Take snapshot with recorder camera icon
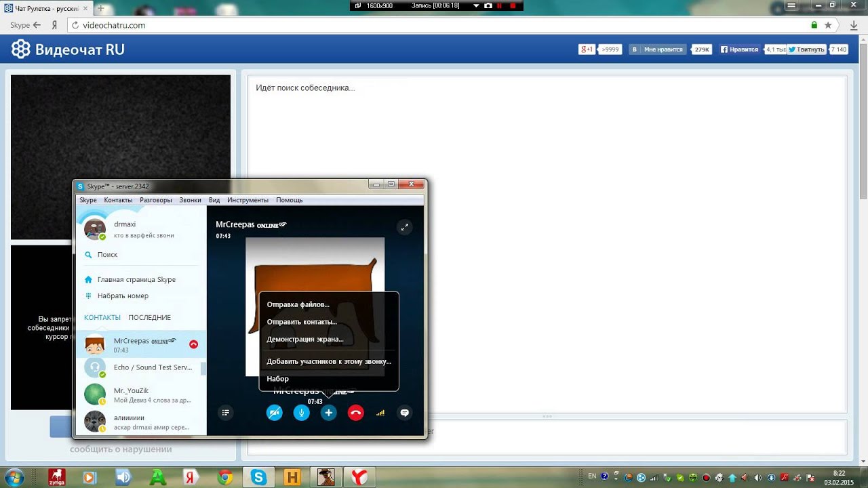Image resolution: width=868 pixels, height=488 pixels. (488, 5)
